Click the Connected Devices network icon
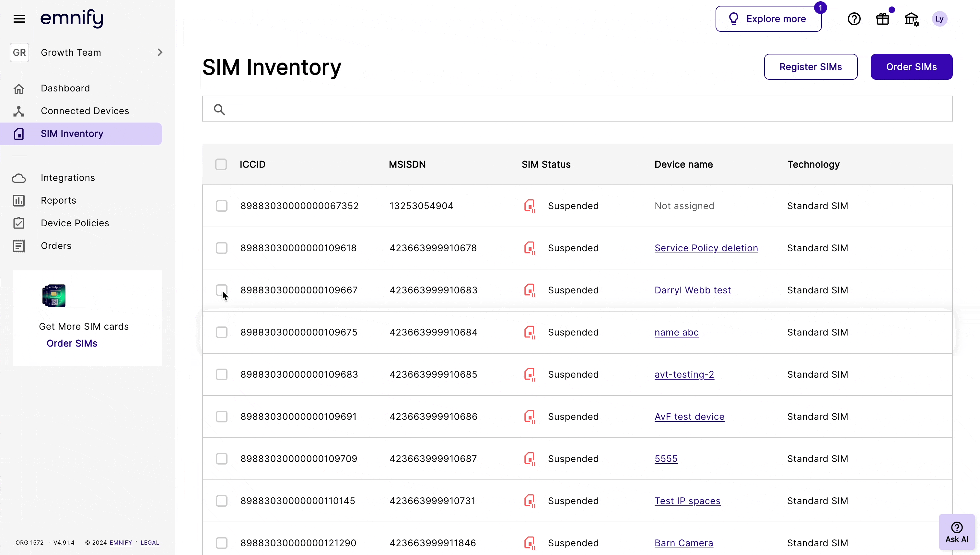Image resolution: width=980 pixels, height=555 pixels. click(x=19, y=111)
